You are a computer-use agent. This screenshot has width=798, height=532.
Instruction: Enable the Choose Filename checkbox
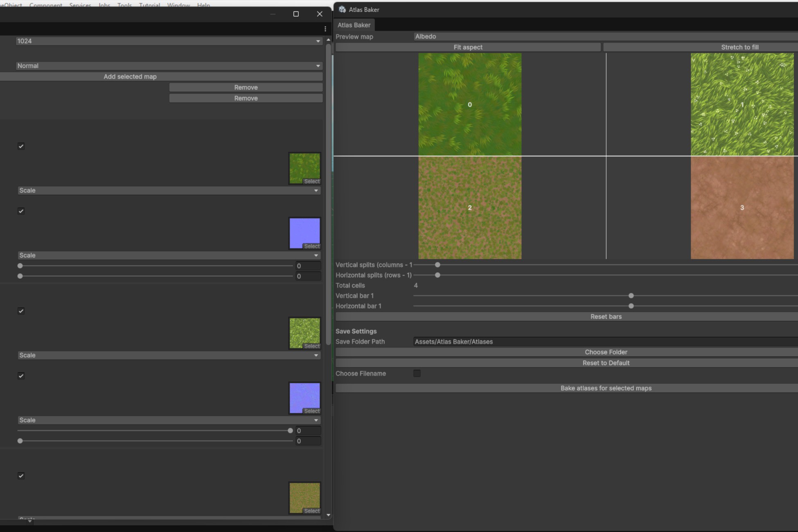point(417,373)
